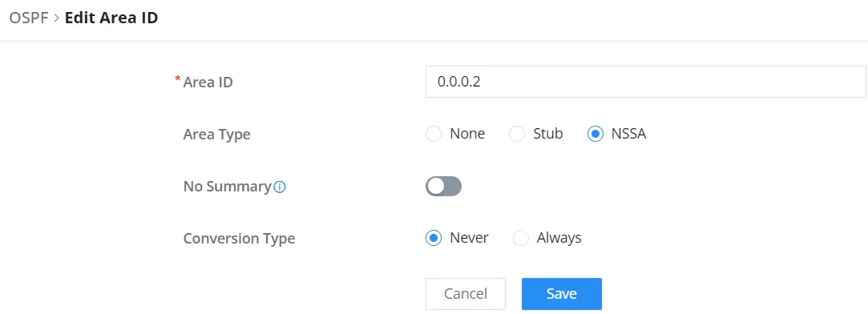Click the Conversion Type label

[x=239, y=239]
